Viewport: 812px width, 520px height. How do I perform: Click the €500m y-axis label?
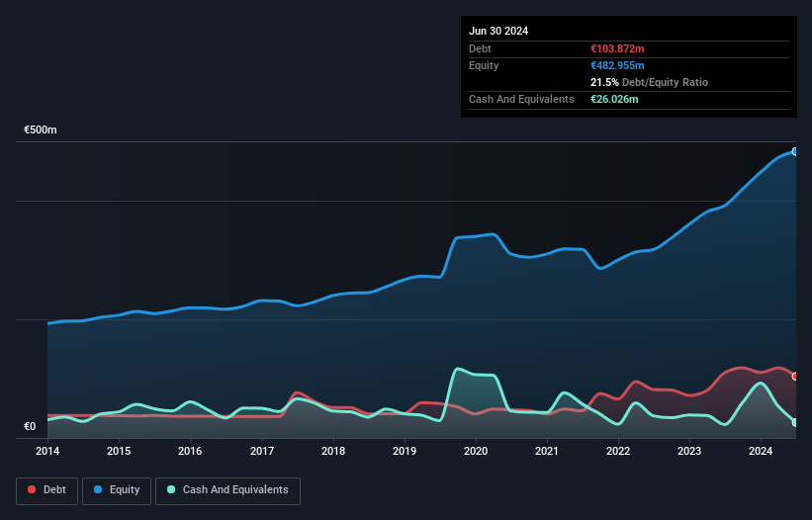[41, 130]
